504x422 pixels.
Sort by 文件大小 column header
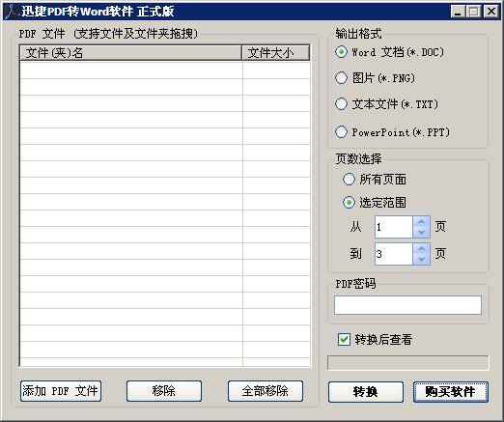tap(276, 53)
